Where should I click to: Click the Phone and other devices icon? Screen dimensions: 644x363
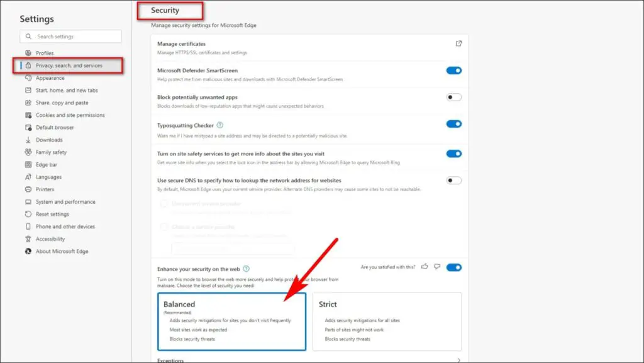[28, 226]
